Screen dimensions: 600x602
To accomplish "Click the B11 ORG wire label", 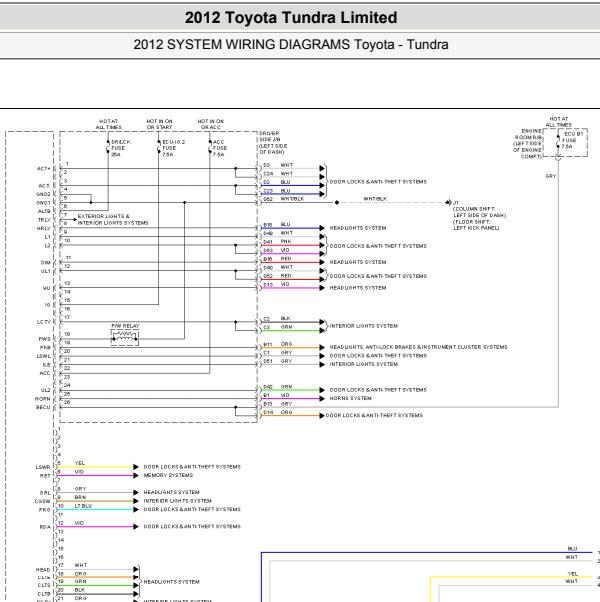I will coord(278,344).
